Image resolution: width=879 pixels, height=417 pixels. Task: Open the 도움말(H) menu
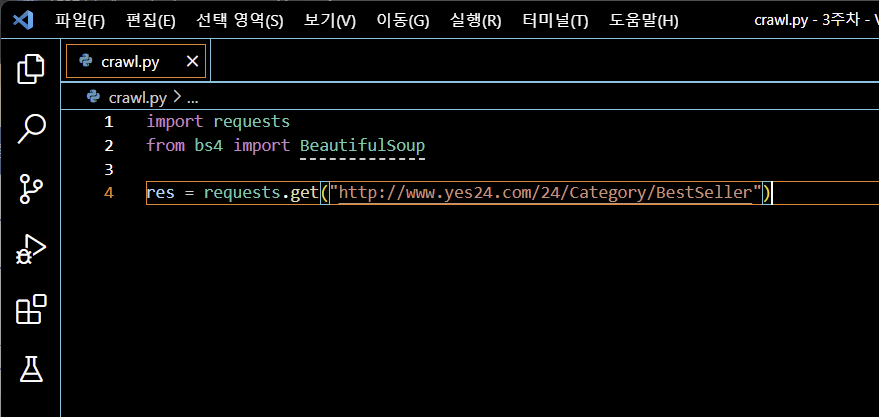(644, 21)
